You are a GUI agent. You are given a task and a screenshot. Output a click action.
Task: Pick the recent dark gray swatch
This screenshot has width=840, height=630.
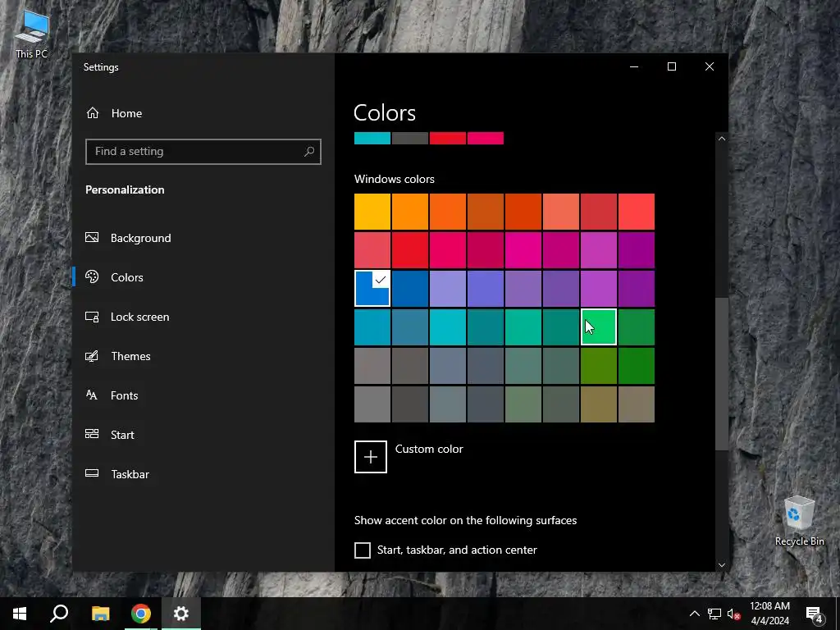click(x=410, y=138)
